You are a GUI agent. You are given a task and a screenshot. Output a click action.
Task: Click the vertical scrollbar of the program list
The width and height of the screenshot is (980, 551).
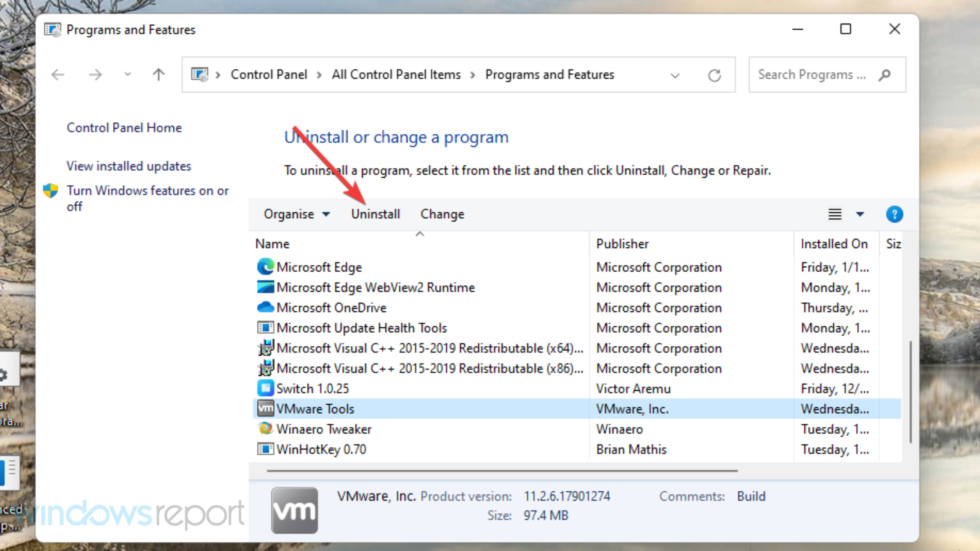coord(910,392)
